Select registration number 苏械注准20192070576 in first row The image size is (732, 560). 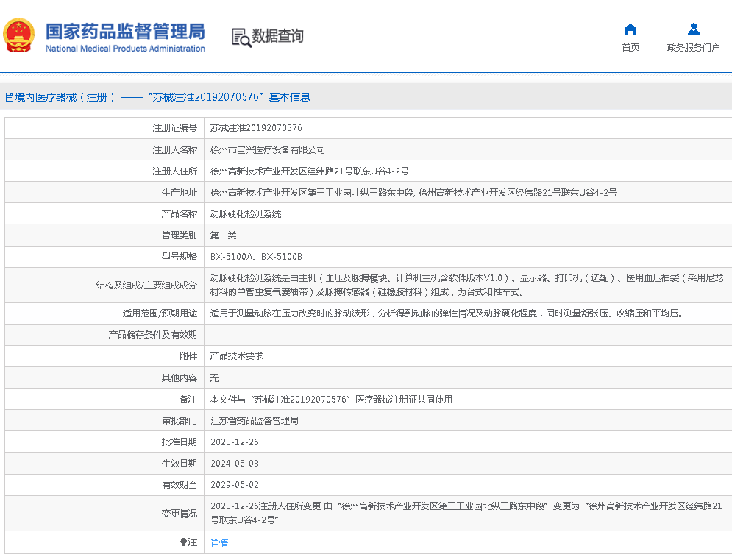tap(256, 128)
